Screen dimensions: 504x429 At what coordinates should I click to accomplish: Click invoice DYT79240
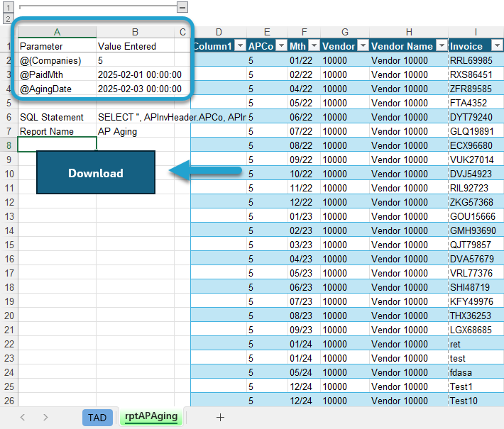(476, 117)
